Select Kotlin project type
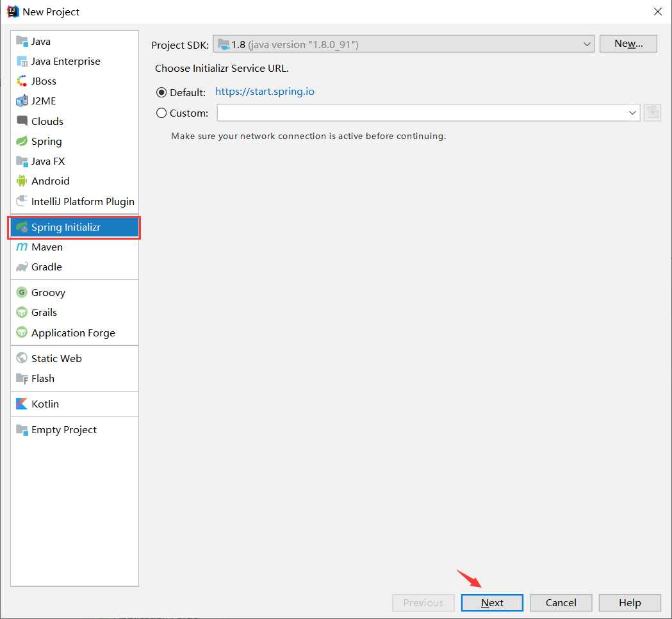This screenshot has height=619, width=672. click(x=74, y=404)
